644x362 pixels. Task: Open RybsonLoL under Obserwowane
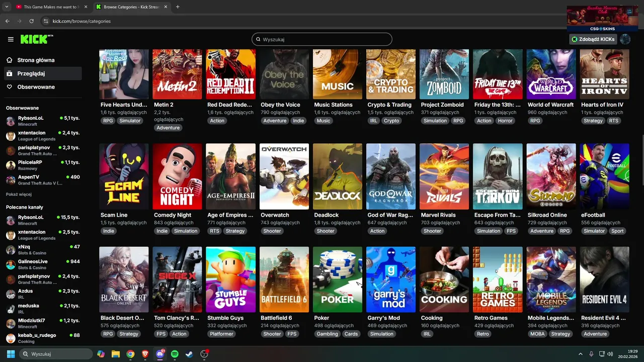(42, 121)
